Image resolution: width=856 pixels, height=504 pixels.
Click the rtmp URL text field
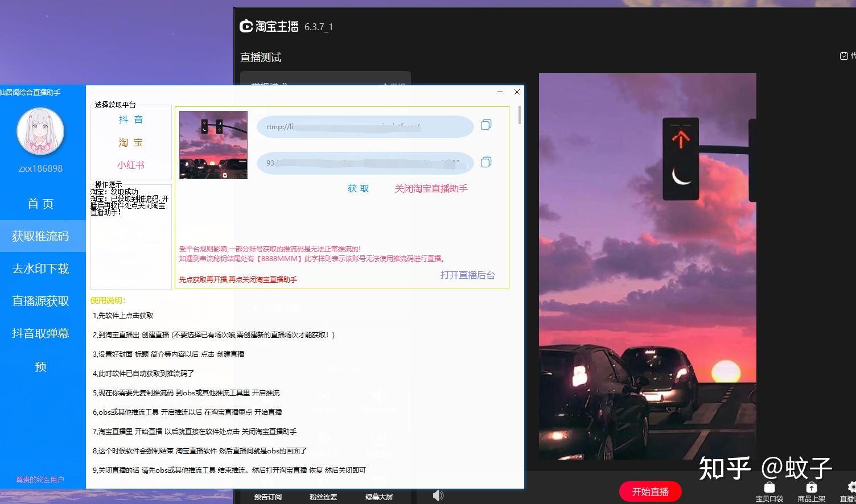365,126
